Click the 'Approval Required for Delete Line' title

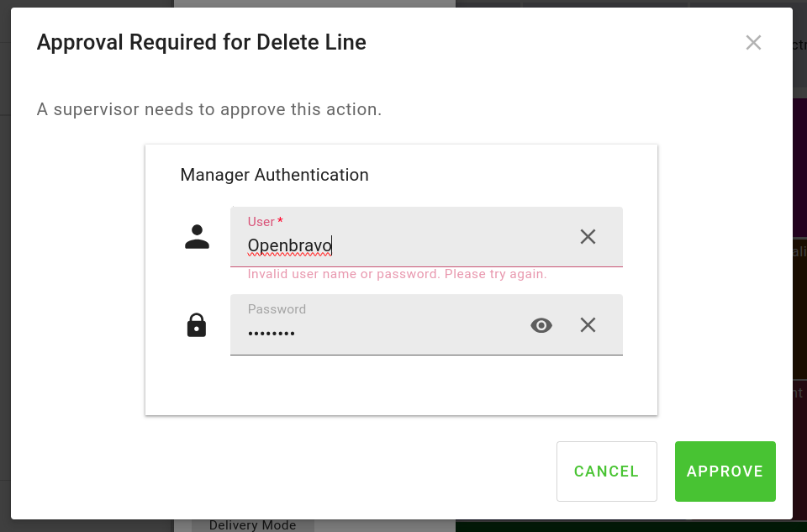click(x=202, y=42)
